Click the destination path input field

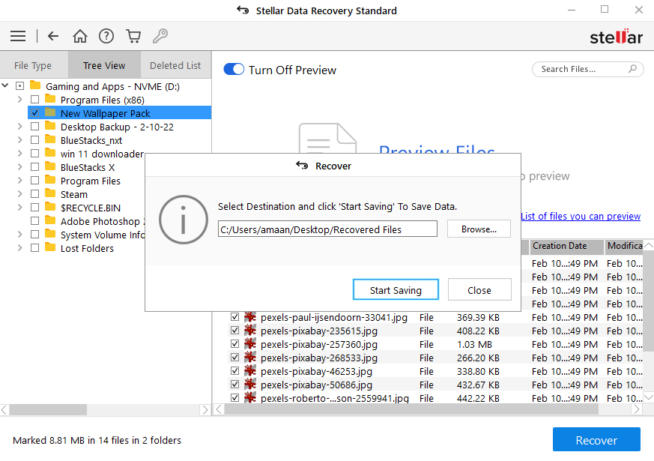[327, 229]
